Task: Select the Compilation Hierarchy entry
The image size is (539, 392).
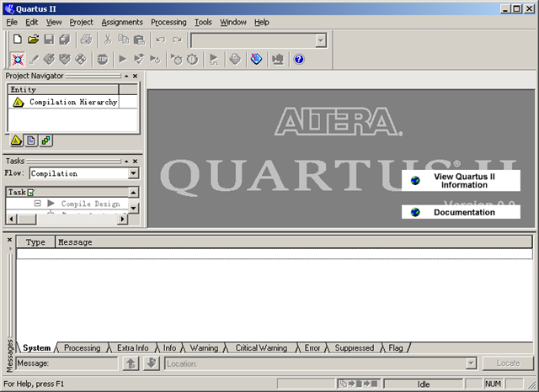Action: pos(72,102)
